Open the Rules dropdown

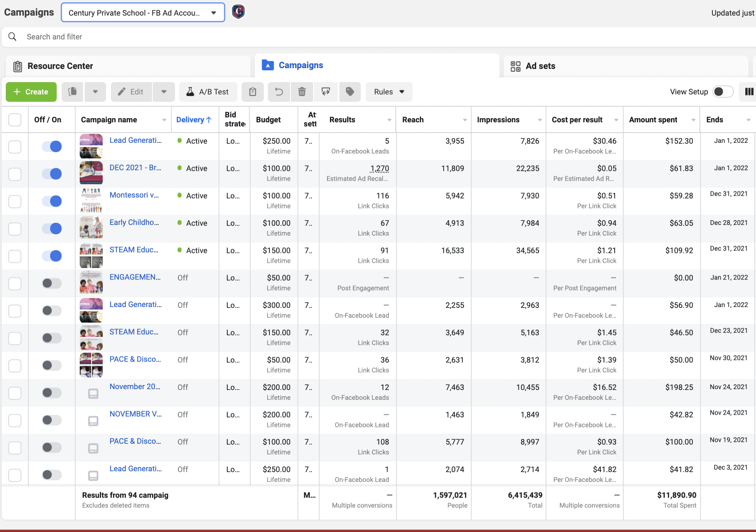[x=389, y=92]
